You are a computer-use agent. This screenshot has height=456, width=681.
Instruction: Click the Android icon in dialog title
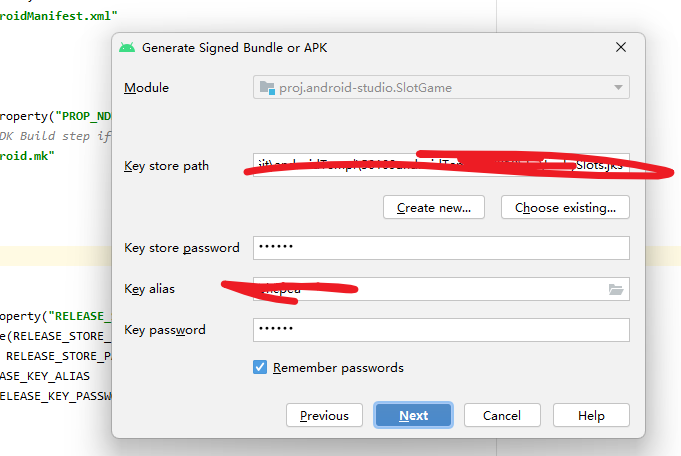point(127,47)
